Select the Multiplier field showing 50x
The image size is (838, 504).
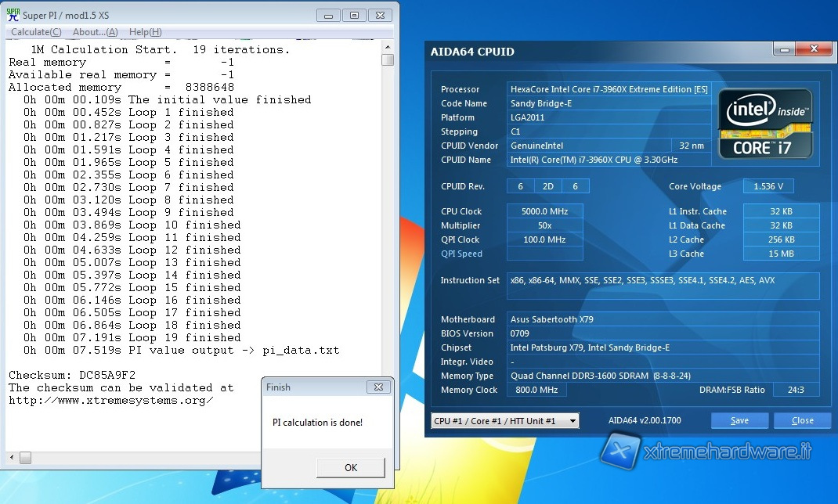544,225
